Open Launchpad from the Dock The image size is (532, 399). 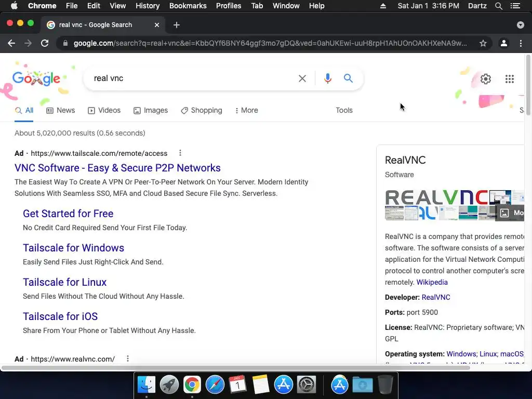coord(169,385)
